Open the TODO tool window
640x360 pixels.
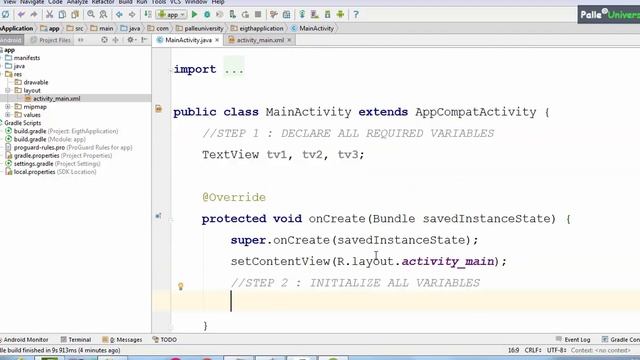pos(164,340)
